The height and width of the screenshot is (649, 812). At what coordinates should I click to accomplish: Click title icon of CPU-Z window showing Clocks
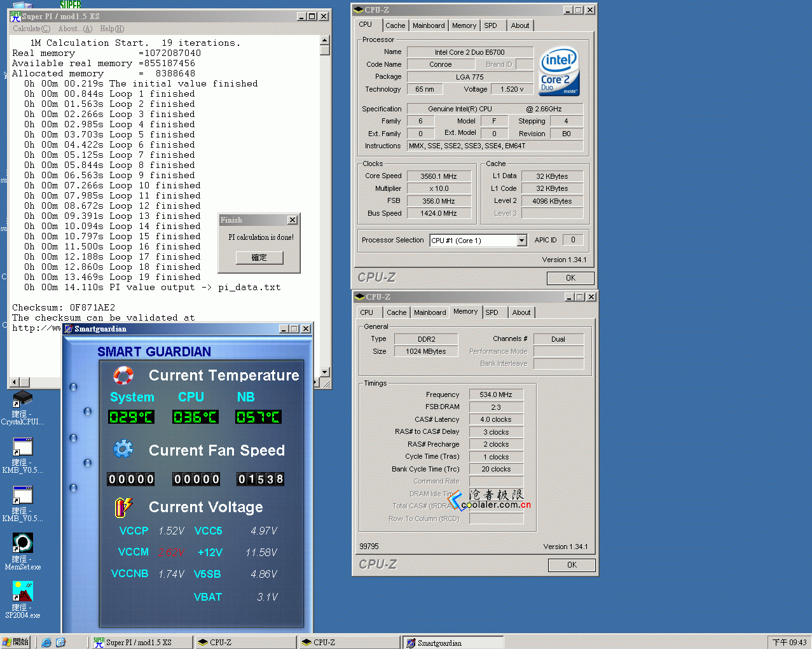[x=359, y=10]
